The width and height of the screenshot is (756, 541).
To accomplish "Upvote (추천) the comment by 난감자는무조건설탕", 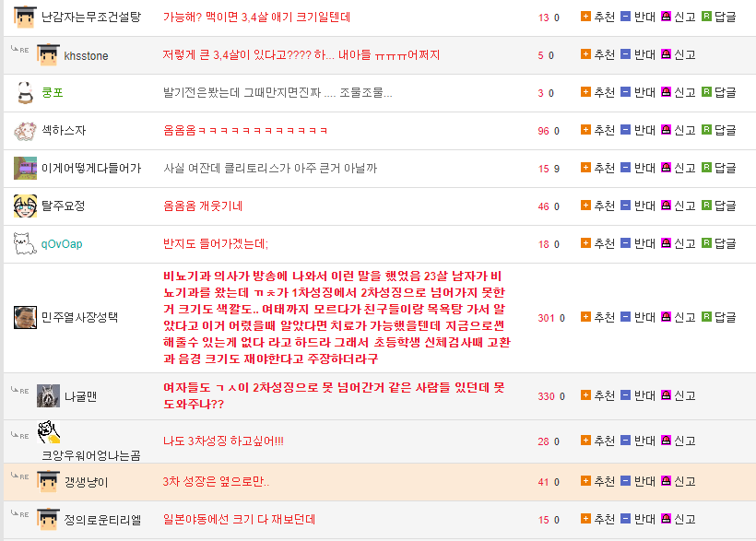I will [x=597, y=17].
